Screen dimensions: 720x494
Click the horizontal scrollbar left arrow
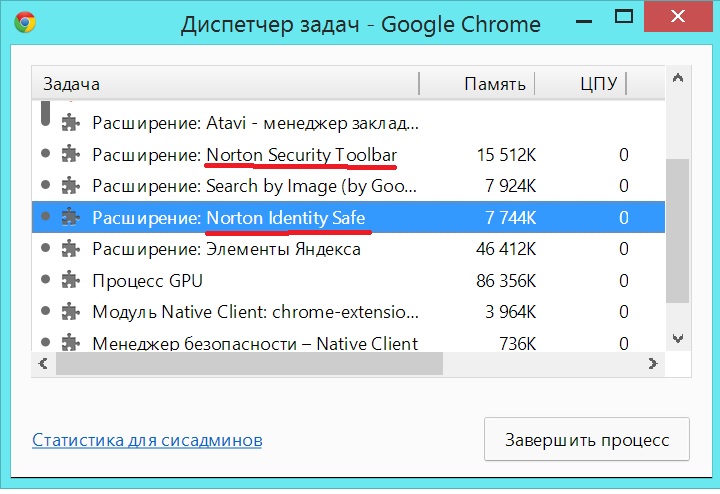[43, 365]
